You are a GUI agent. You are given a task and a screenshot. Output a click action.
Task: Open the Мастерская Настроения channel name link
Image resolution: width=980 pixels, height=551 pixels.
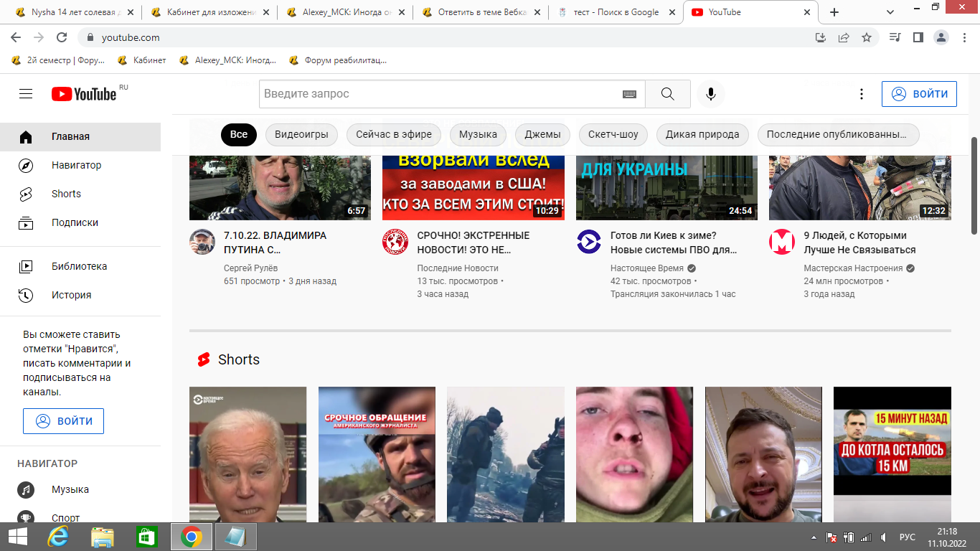pos(853,268)
